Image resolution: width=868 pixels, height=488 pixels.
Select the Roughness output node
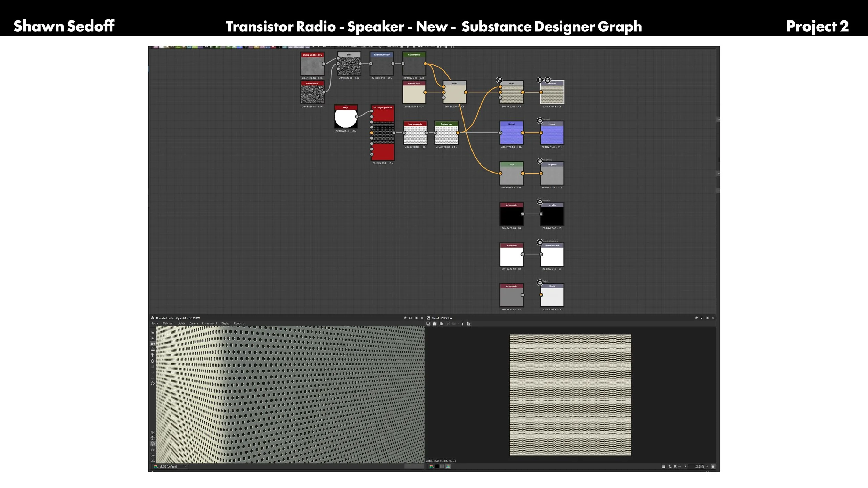(552, 174)
